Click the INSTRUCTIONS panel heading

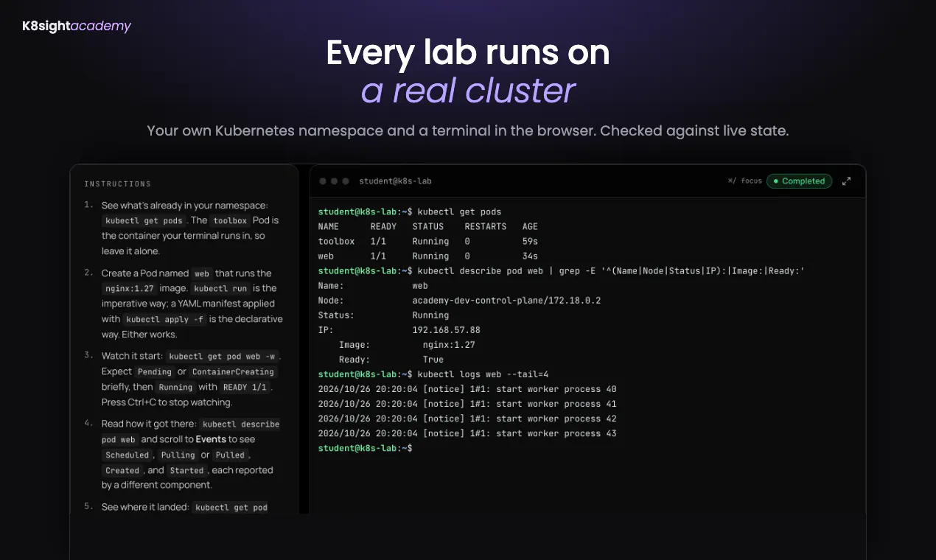(117, 184)
